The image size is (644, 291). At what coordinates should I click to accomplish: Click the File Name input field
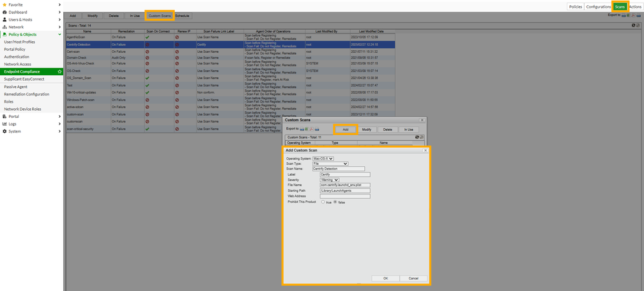coord(345,185)
